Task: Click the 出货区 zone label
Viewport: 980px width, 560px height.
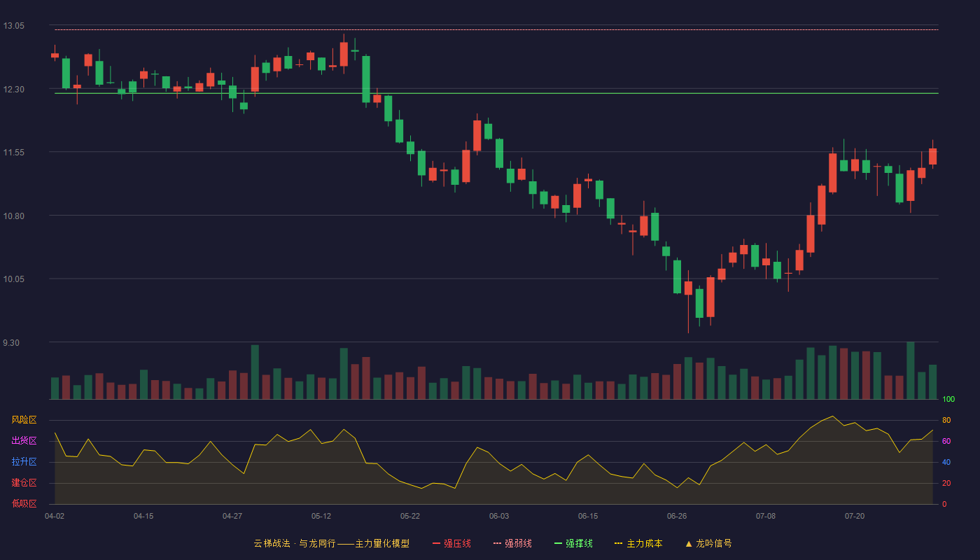Action: tap(24, 441)
